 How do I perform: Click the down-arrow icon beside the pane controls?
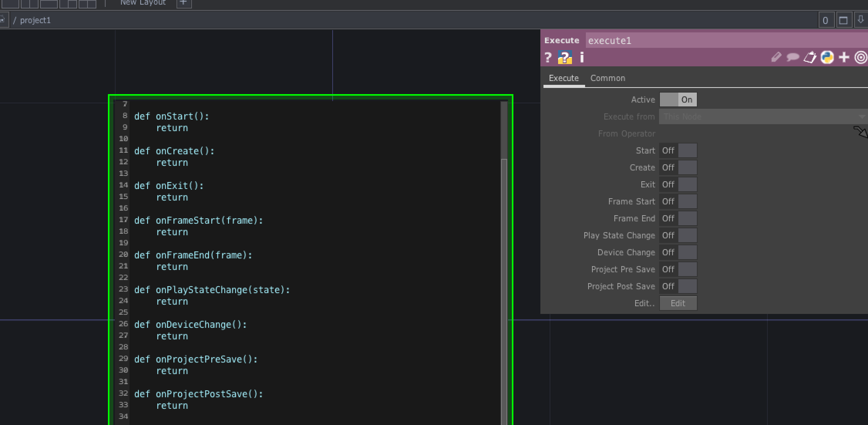click(x=862, y=20)
